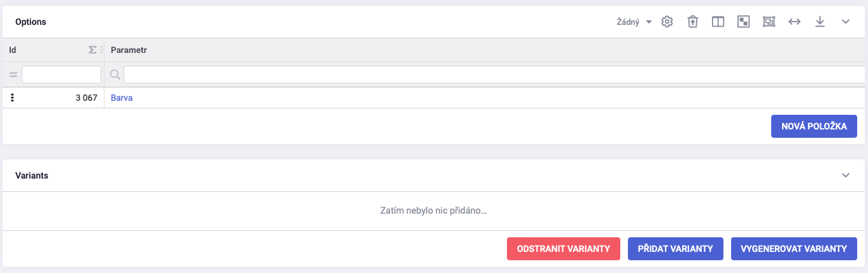Collapse the Options panel with chevron

point(846,22)
